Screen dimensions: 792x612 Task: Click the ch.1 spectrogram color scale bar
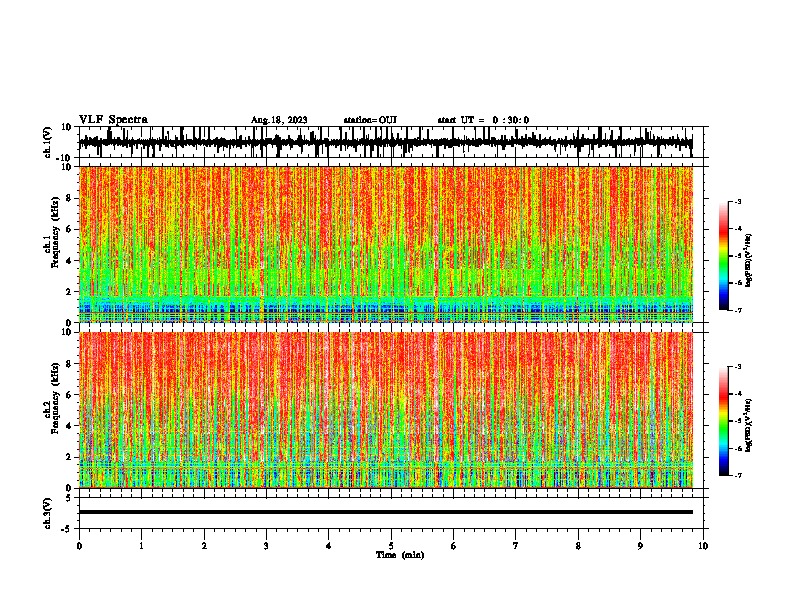(x=724, y=256)
